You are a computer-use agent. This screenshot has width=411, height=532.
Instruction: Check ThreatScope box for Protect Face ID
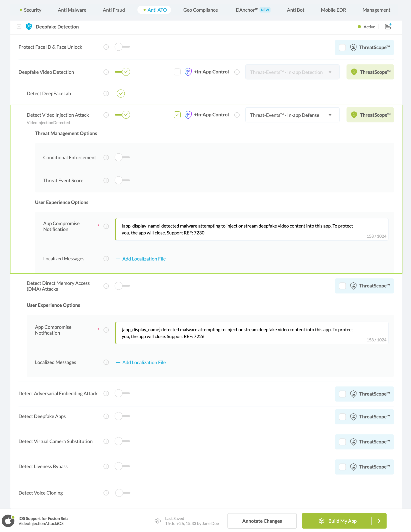click(x=342, y=48)
